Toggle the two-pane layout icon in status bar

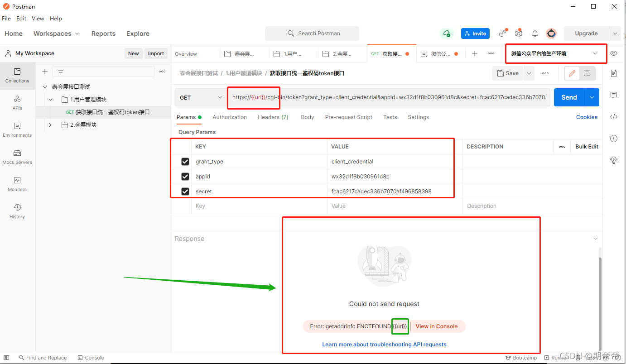(6, 358)
